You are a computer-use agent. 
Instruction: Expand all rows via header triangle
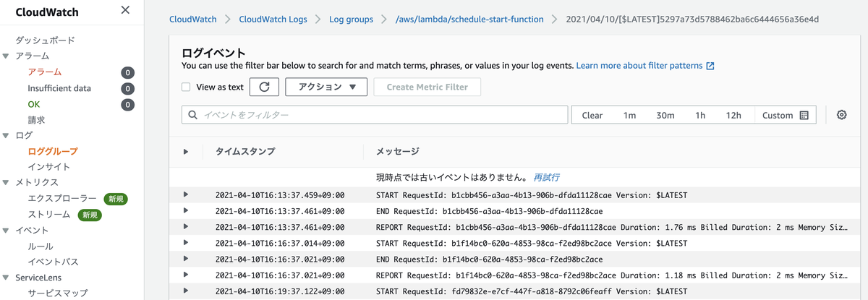click(186, 152)
